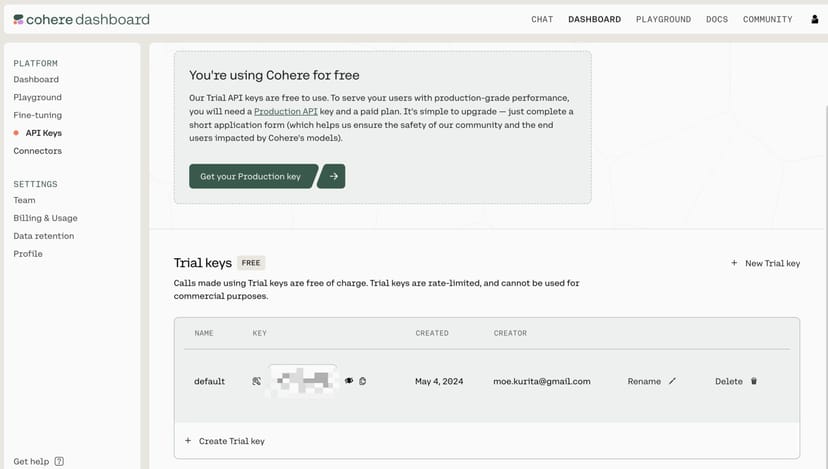Go to Billing & Usage settings
Viewport: 828px width, 469px height.
pyautogui.click(x=45, y=218)
